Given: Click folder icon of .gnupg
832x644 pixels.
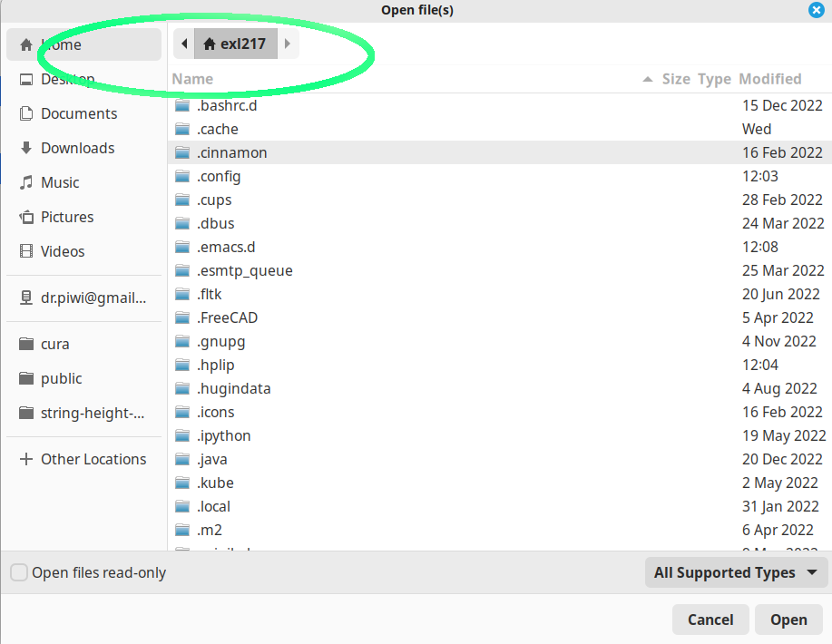Looking at the screenshot, I should pos(182,342).
